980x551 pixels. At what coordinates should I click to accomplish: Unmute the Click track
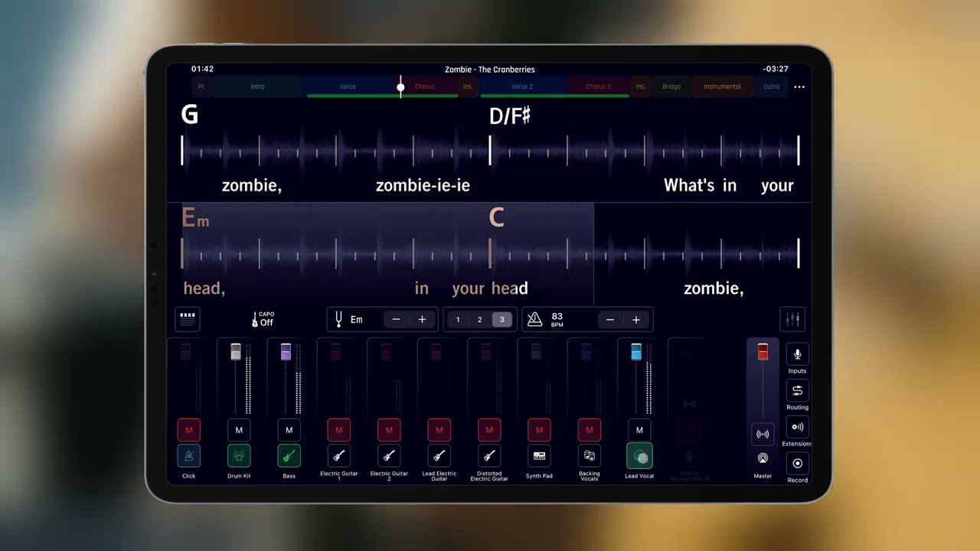pos(188,430)
